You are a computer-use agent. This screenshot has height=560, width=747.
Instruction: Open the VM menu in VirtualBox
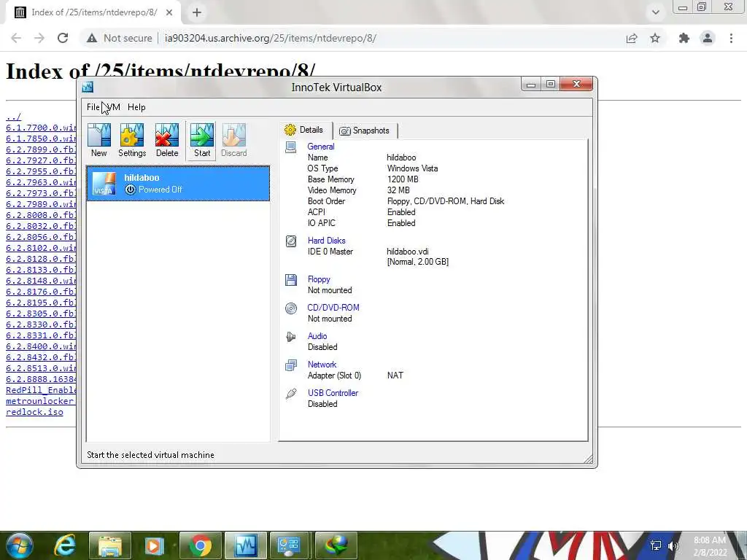click(x=114, y=107)
